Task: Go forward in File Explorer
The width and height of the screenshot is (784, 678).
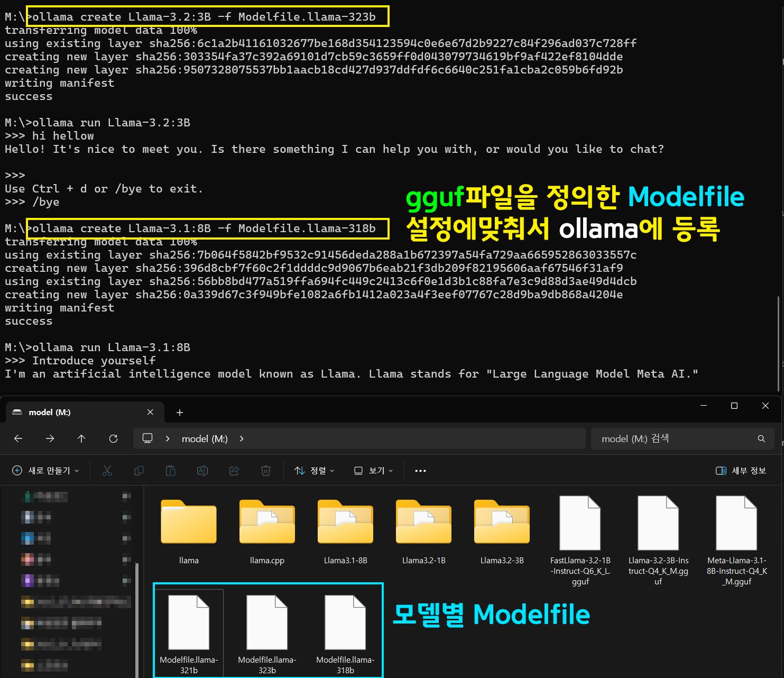Action: tap(50, 438)
